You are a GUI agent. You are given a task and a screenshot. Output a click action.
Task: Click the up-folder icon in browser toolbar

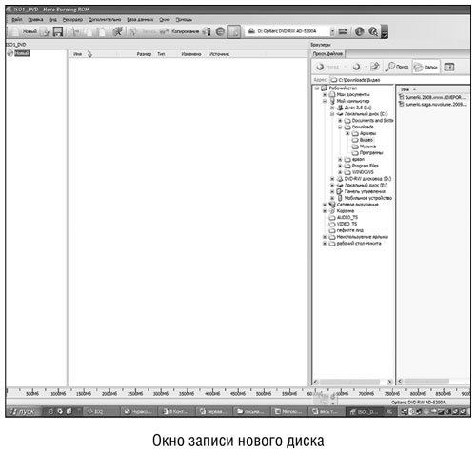coord(375,67)
